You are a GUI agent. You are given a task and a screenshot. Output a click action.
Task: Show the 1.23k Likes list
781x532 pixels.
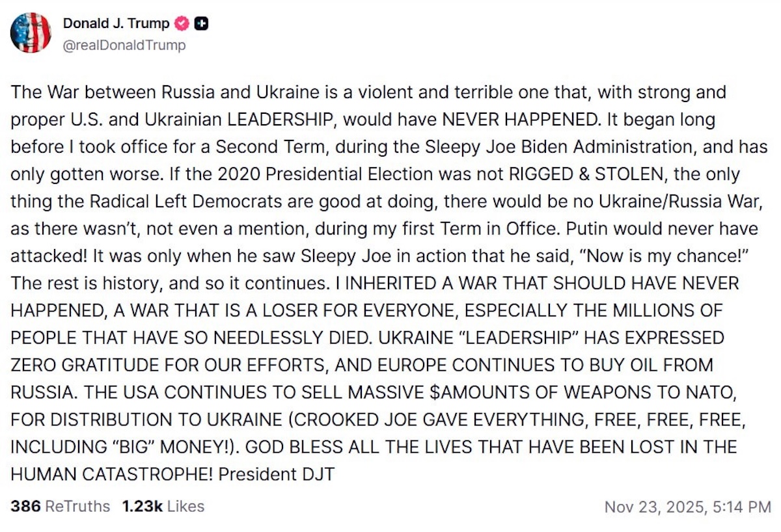click(x=163, y=506)
